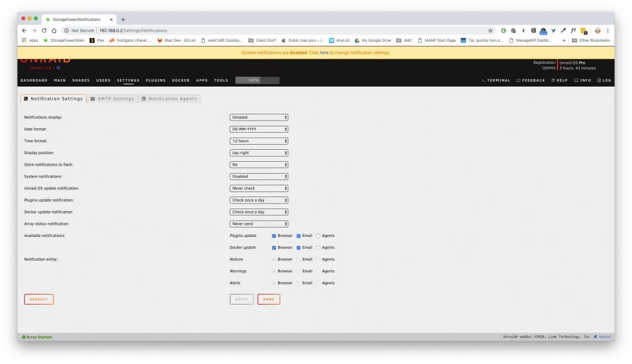The image size is (632, 364).
Task: Open Unraid Help
Action: coord(559,80)
